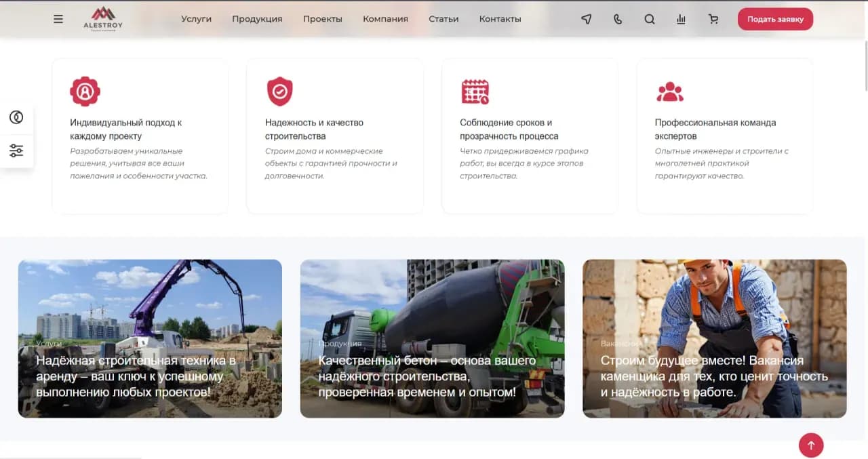Click the individual approach gear icon

tap(85, 91)
